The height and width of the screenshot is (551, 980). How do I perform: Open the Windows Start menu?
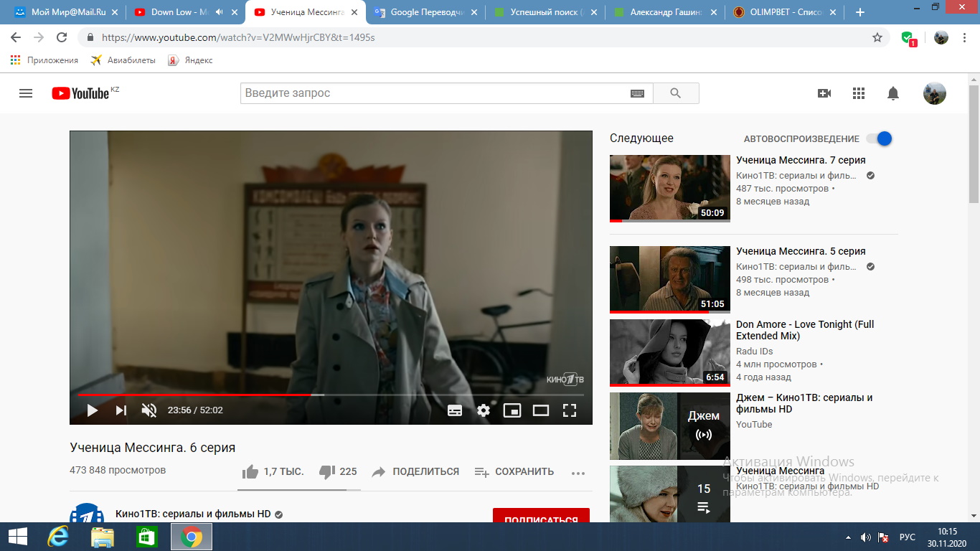coord(17,537)
